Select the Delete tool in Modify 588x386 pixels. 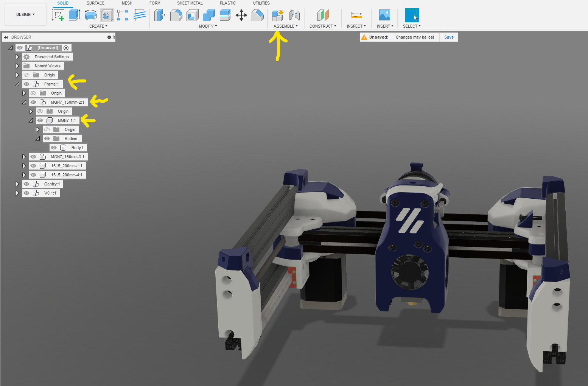coord(257,15)
